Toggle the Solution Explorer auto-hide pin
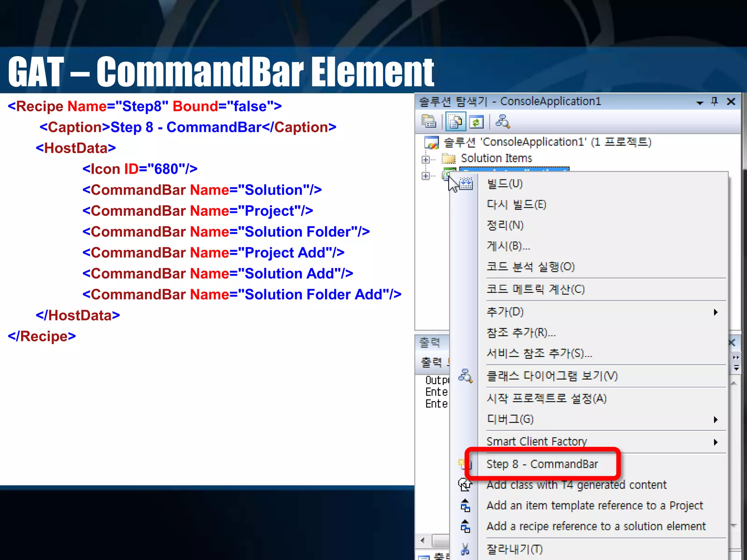The image size is (747, 560). pos(715,101)
